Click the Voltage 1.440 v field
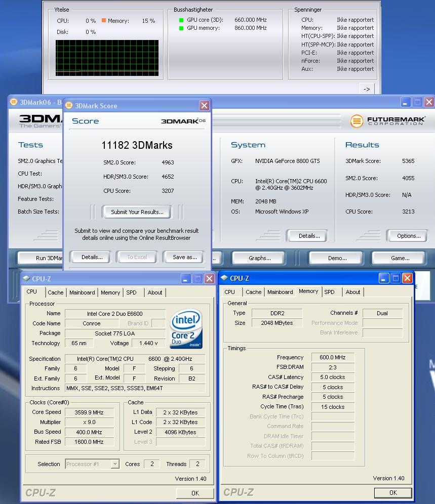 point(148,343)
